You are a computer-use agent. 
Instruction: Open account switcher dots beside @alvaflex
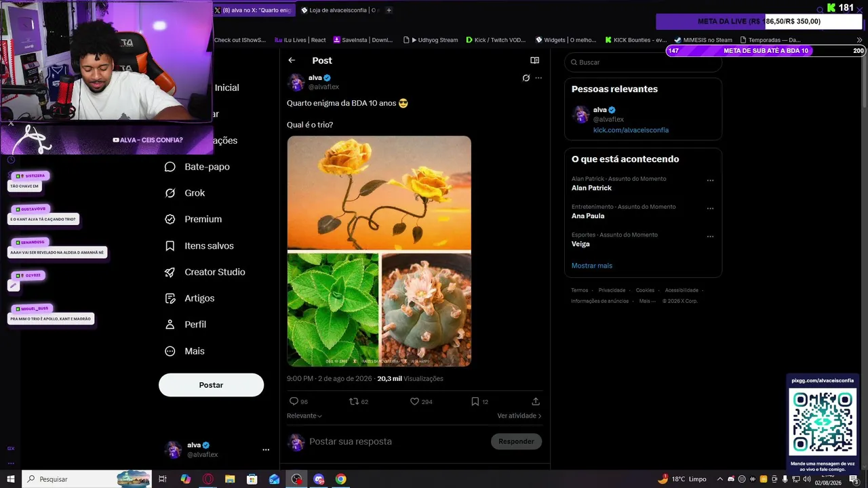pyautogui.click(x=266, y=449)
